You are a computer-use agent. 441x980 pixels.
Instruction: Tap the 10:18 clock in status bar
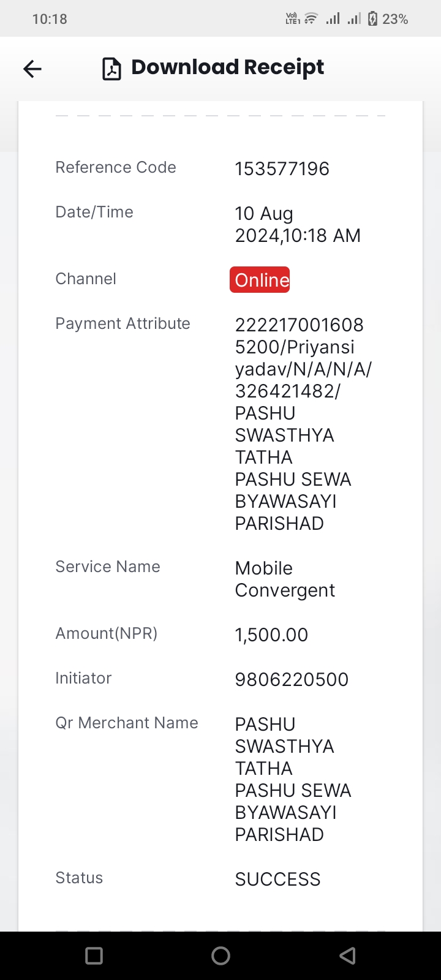coord(50,19)
